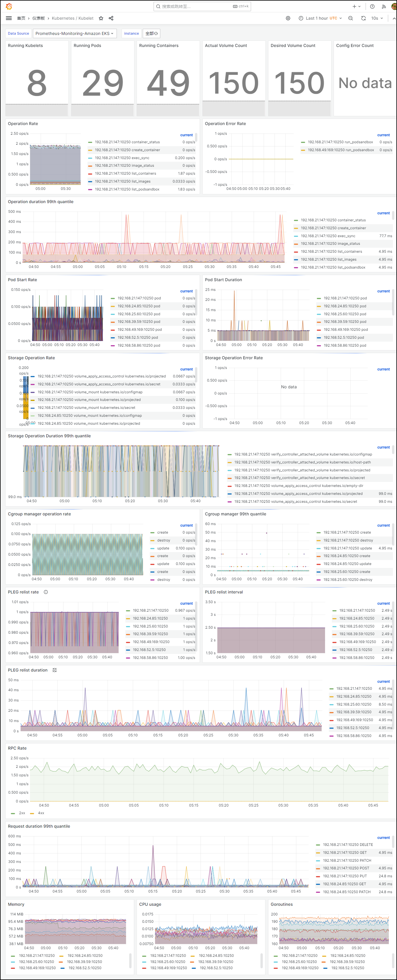This screenshot has height=980, width=397.
Task: Open the share dashboard icon
Action: point(111,18)
